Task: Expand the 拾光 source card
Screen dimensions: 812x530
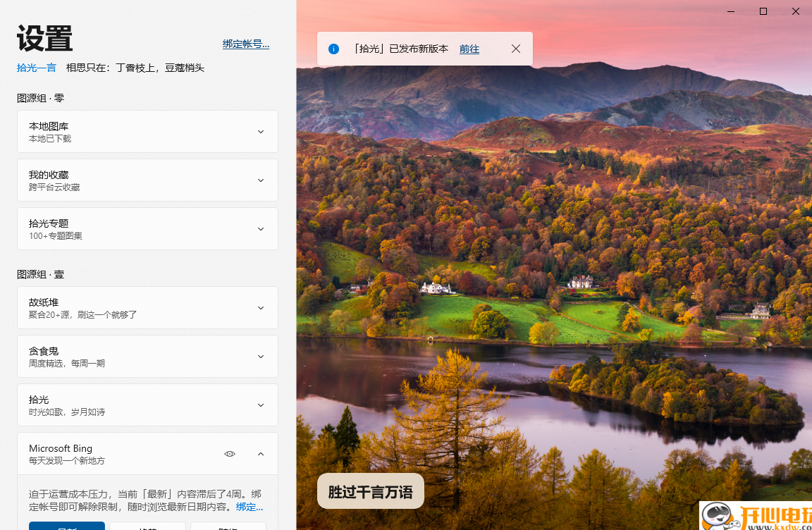Action: (x=261, y=405)
